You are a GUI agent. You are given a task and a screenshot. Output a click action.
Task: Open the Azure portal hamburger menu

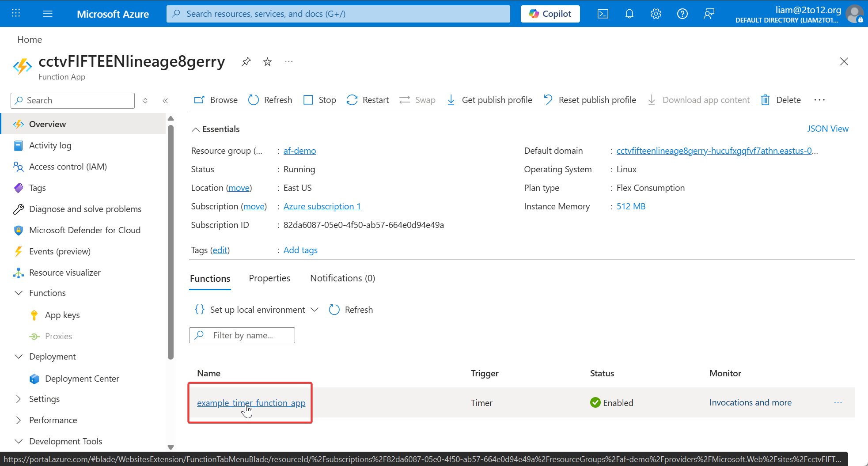(x=48, y=14)
